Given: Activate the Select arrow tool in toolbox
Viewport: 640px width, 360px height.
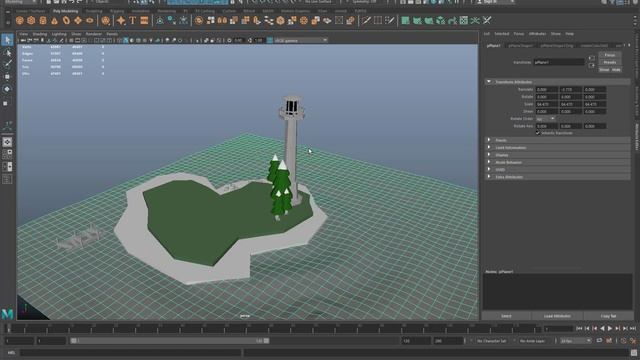Looking at the screenshot, I should pyautogui.click(x=7, y=40).
